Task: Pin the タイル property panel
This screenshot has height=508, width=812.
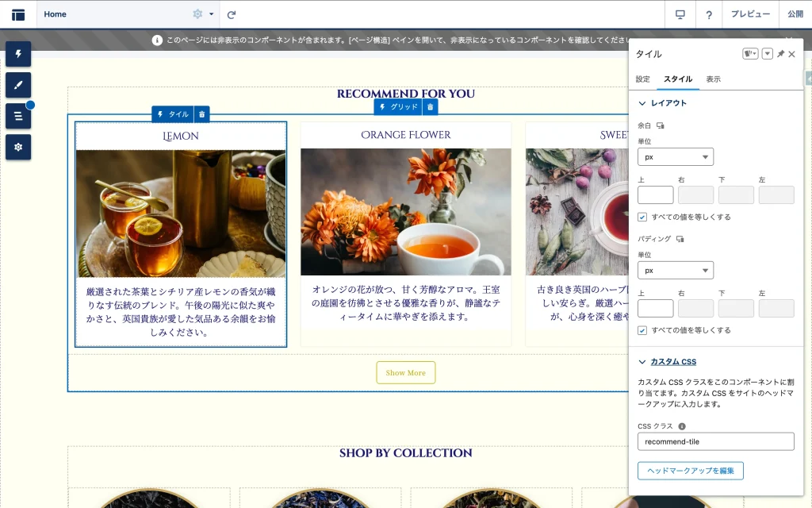Action: click(x=780, y=54)
